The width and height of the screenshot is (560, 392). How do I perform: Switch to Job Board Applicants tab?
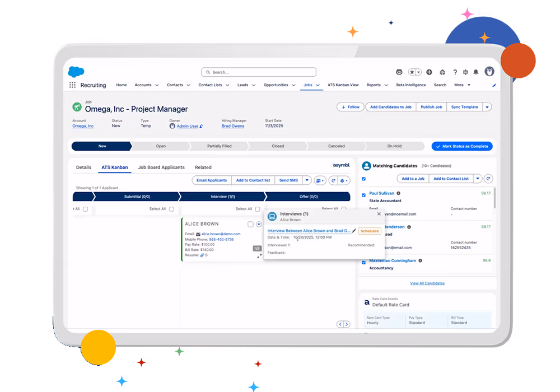(161, 167)
